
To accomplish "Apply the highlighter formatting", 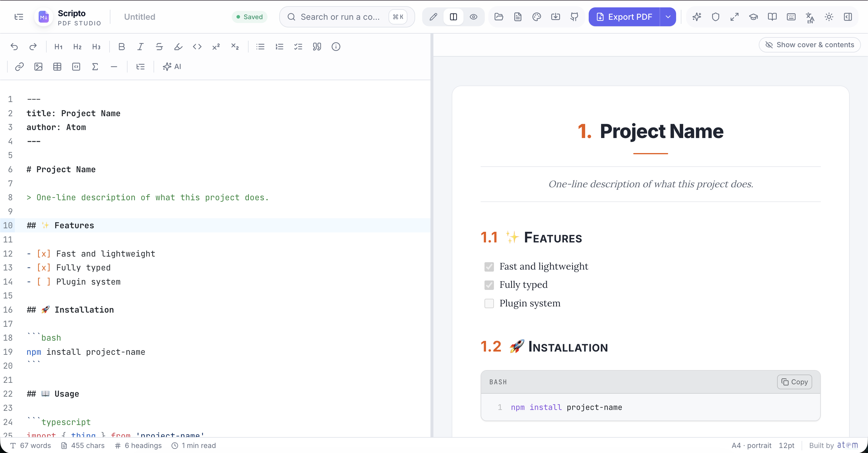I will (178, 47).
